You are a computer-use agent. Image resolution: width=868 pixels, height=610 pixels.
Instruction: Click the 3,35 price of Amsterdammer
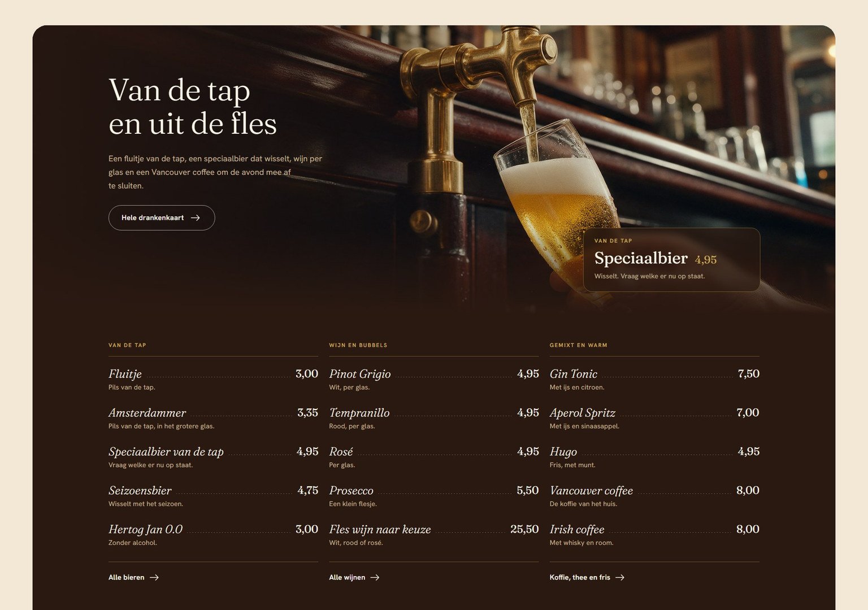click(308, 412)
